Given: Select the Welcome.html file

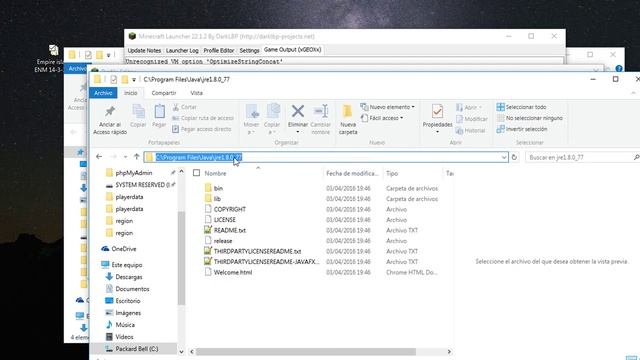Looking at the screenshot, I should coord(233,272).
